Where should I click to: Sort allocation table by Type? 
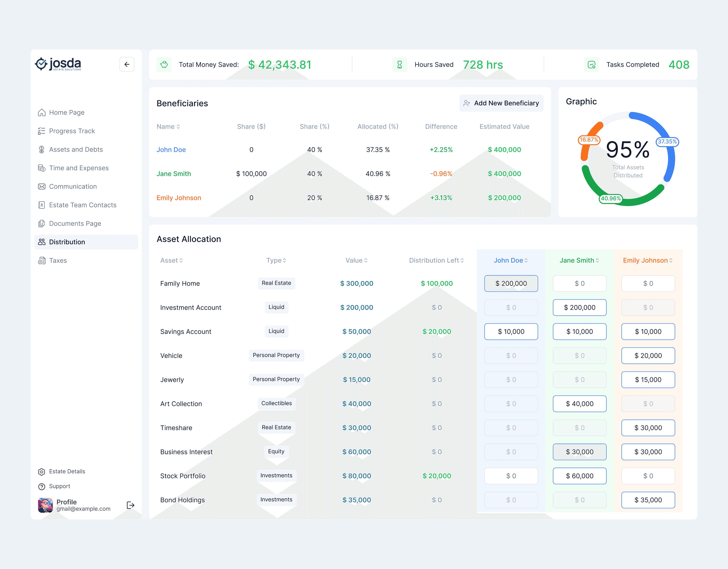pos(276,260)
